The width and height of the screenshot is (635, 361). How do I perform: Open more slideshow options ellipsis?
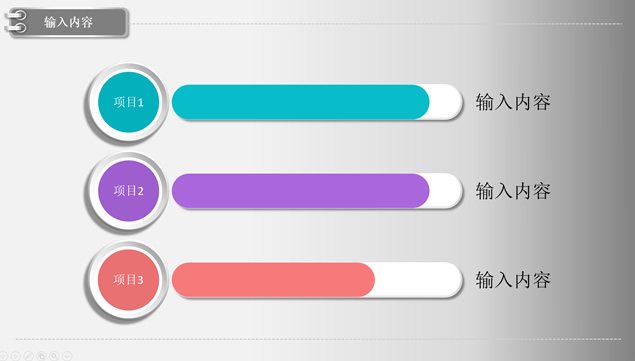[x=67, y=356]
